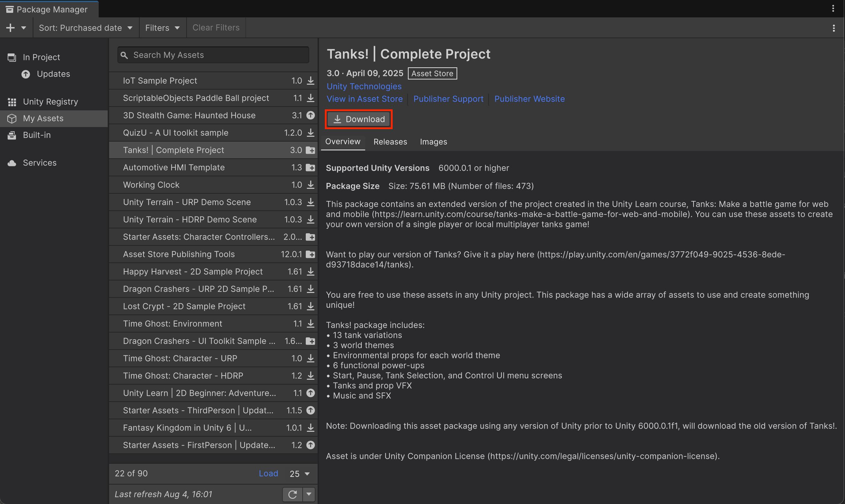The height and width of the screenshot is (504, 845).
Task: Expand the Filters dropdown
Action: coord(162,28)
